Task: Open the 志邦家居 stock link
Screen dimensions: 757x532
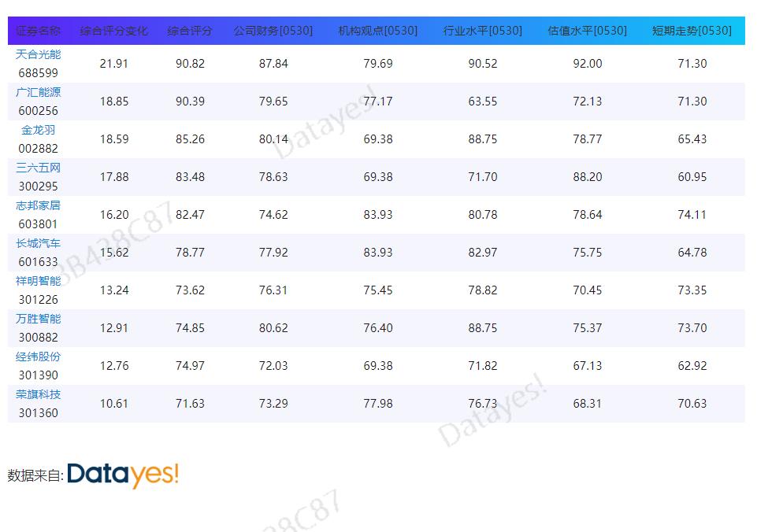Action: click(38, 205)
